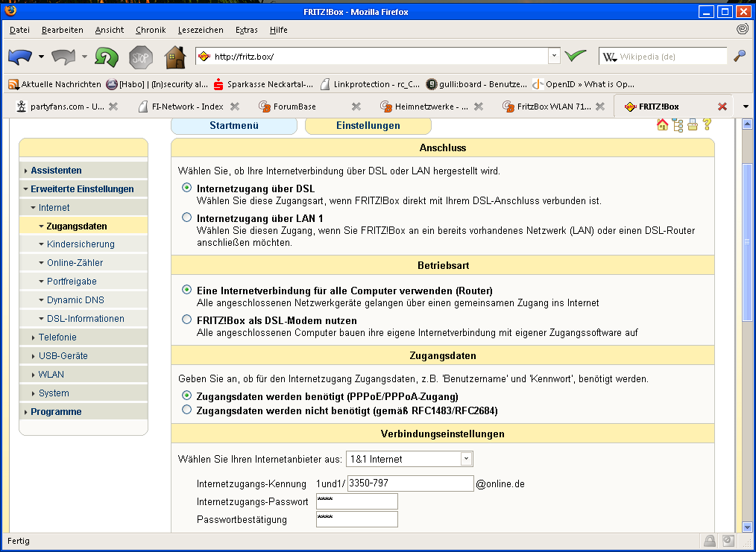Close the active FRITZ!Box tab

722,107
